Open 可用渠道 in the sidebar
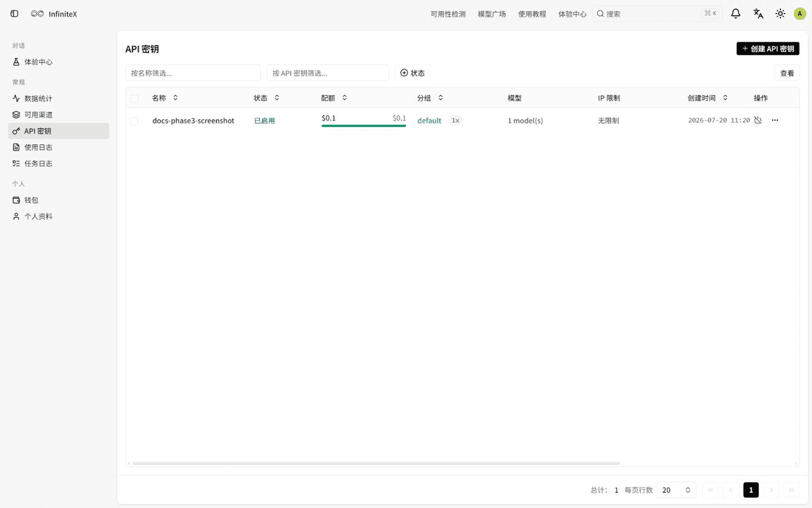812x508 pixels. coord(59,115)
